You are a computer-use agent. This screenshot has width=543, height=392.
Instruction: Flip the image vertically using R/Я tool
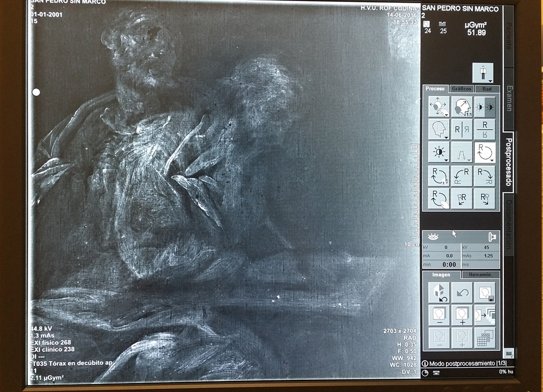click(x=485, y=129)
